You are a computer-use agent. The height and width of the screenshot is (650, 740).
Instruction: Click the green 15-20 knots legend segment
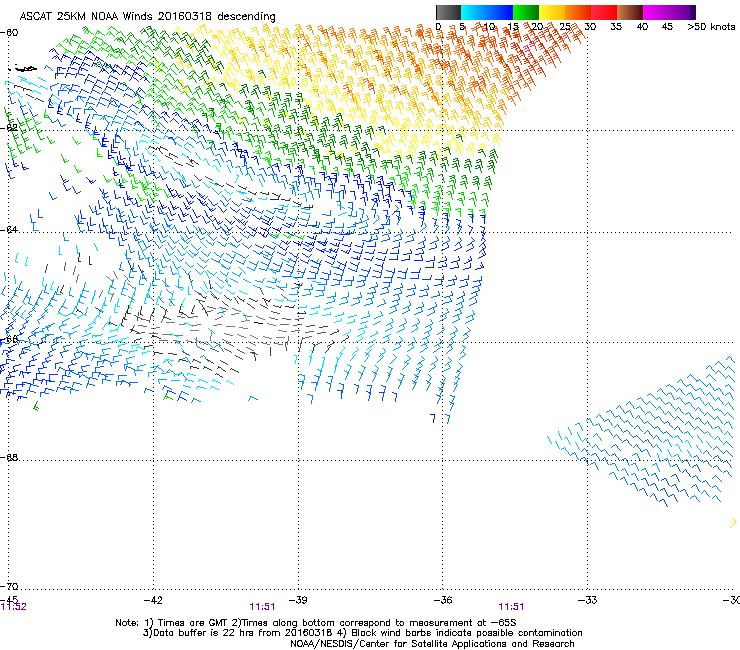pos(526,12)
